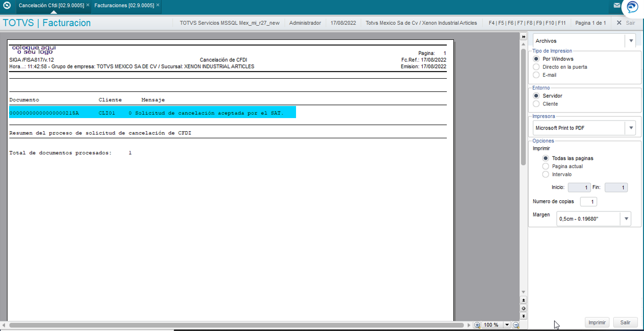The image size is (644, 331).
Task: Click the Sair text in header
Action: [630, 23]
